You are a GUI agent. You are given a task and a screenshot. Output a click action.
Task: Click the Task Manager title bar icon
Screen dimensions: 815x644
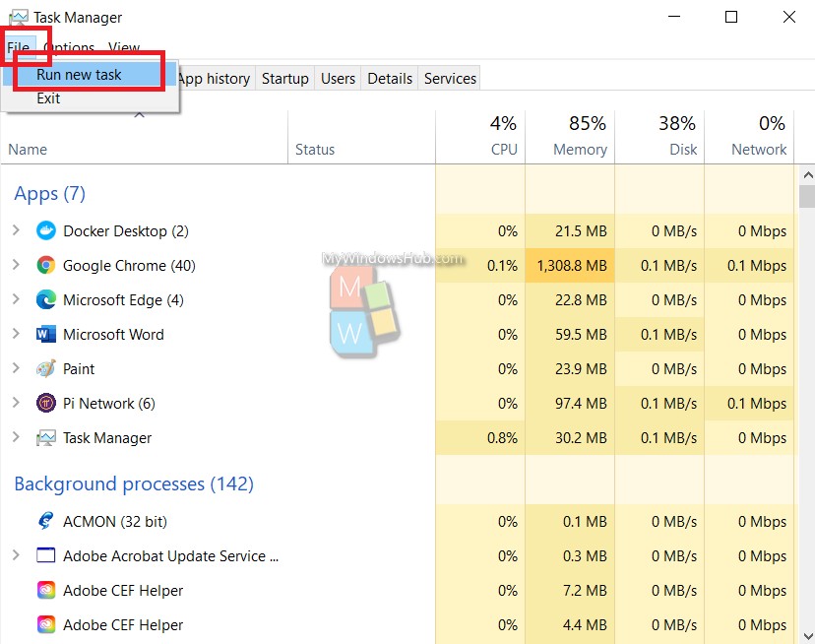19,17
